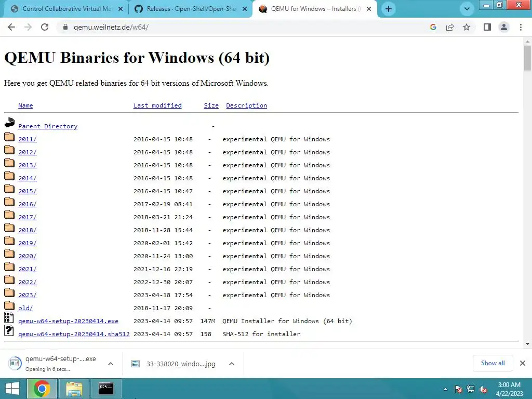Open qemu-w64-setup-20230414.sha512 link
This screenshot has width=532, height=399.
pos(74,334)
